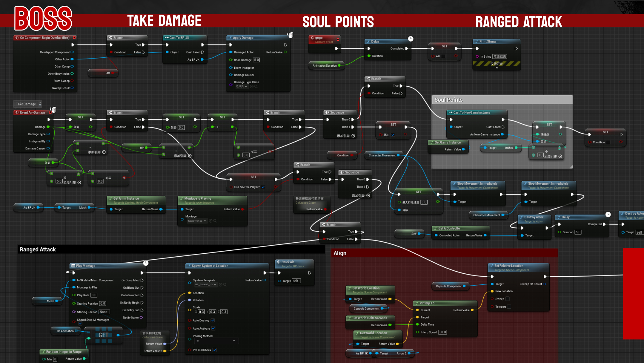Click the Play Montage latent clock icon

point(146,263)
